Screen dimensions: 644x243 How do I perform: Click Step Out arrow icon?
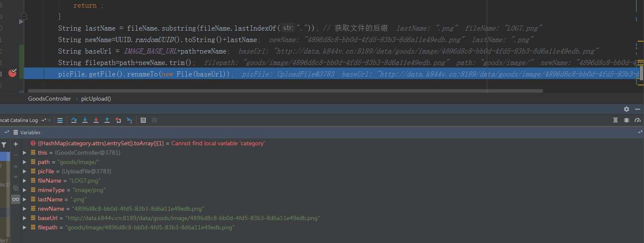pyautogui.click(x=107, y=120)
